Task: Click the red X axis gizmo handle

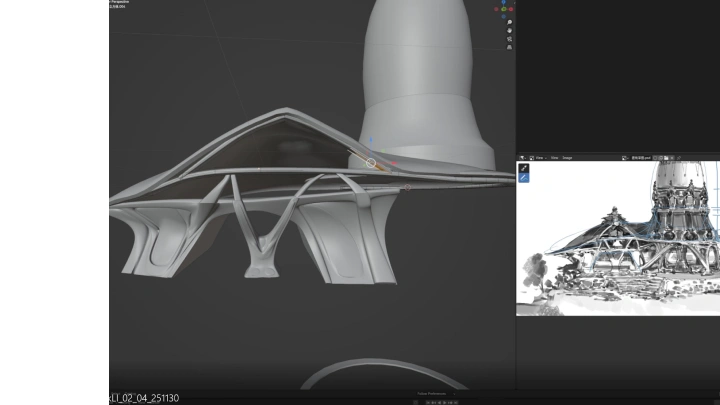Action: [511, 9]
